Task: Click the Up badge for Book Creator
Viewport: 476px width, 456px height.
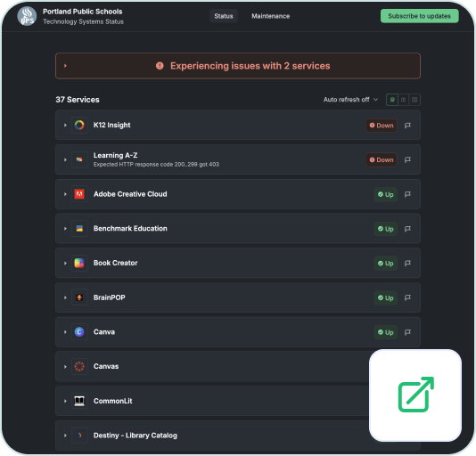Action: tap(386, 264)
